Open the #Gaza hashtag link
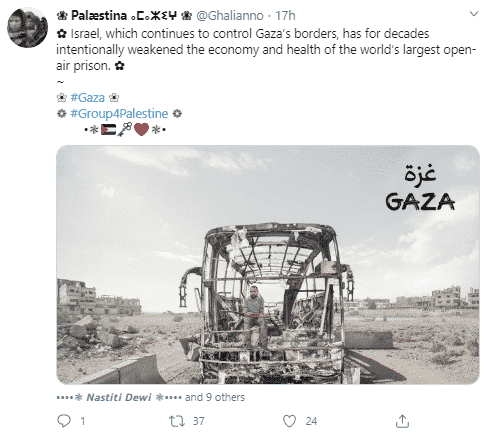 pos(88,98)
